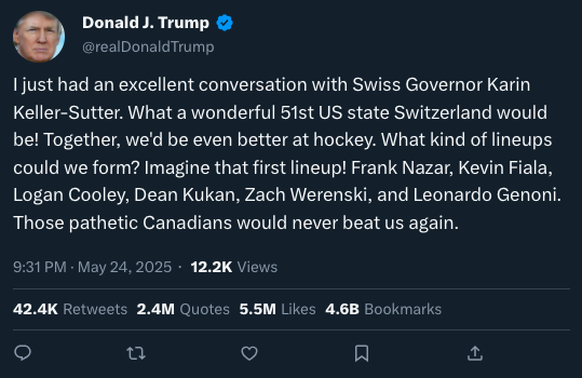Click the May 24, 2025 date
Screen dimensions: 582x378
click(125, 267)
